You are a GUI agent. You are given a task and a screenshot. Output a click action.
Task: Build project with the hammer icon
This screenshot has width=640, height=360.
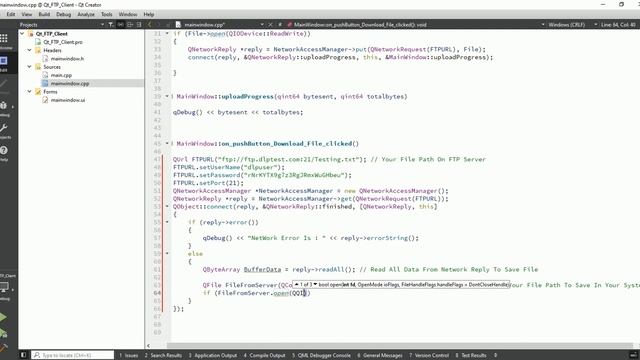click(x=4, y=348)
